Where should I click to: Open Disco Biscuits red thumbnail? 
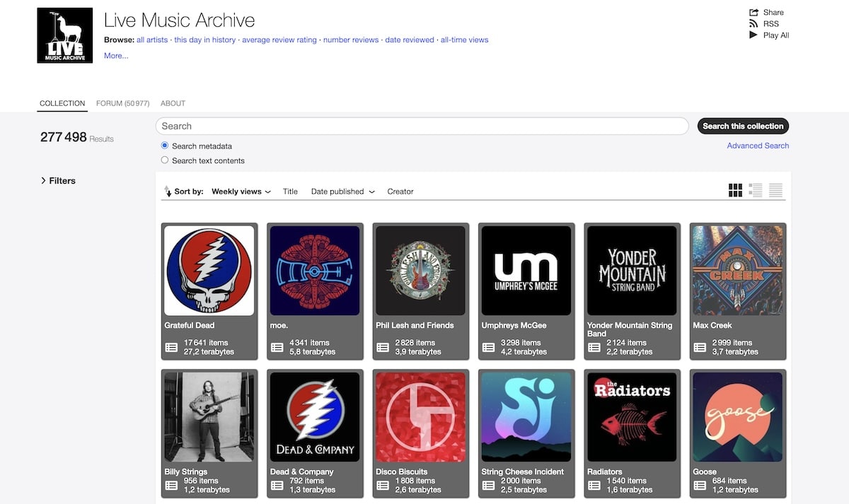pyautogui.click(x=420, y=417)
